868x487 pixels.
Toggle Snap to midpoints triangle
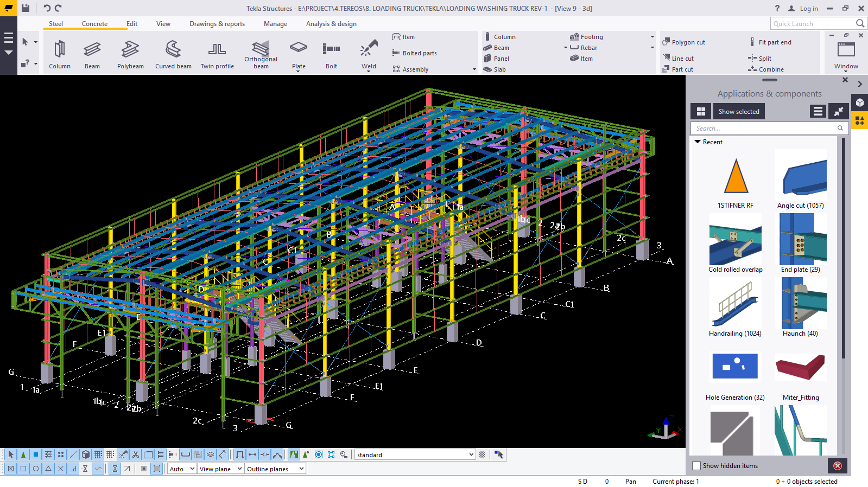(48, 469)
